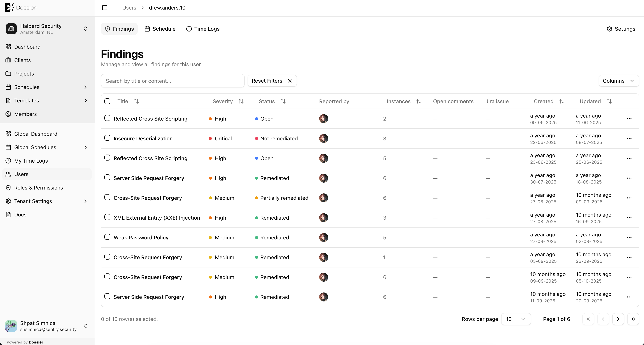Click Reset Filters button
Viewport: 644px width, 345px height.
(272, 81)
